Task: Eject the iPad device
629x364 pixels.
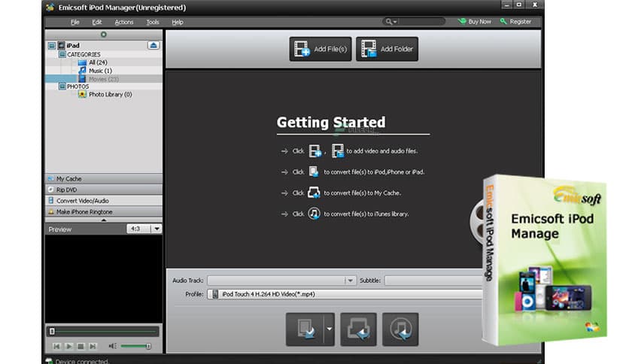Action: point(153,45)
